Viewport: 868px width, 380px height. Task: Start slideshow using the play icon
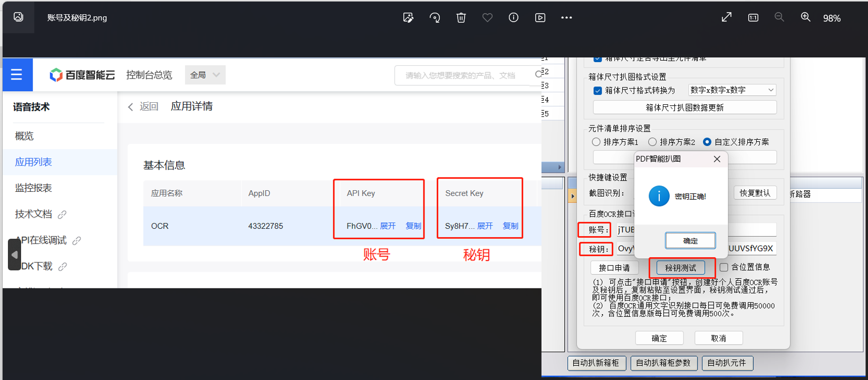tap(540, 17)
